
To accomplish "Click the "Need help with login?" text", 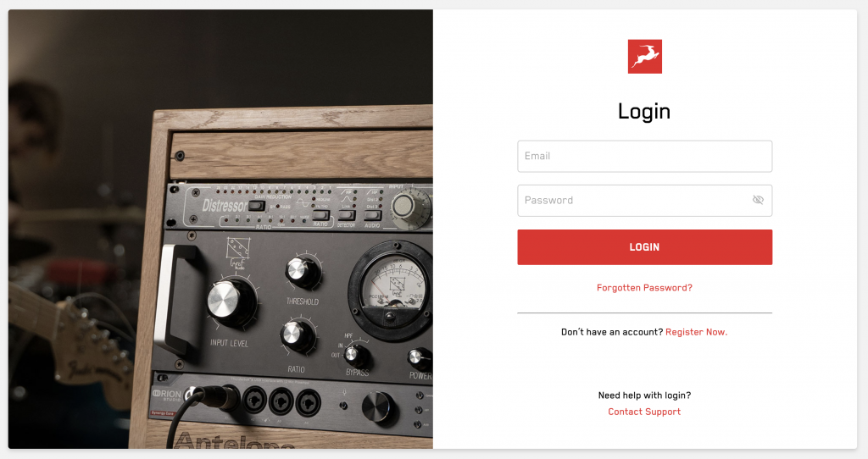I will [x=644, y=395].
